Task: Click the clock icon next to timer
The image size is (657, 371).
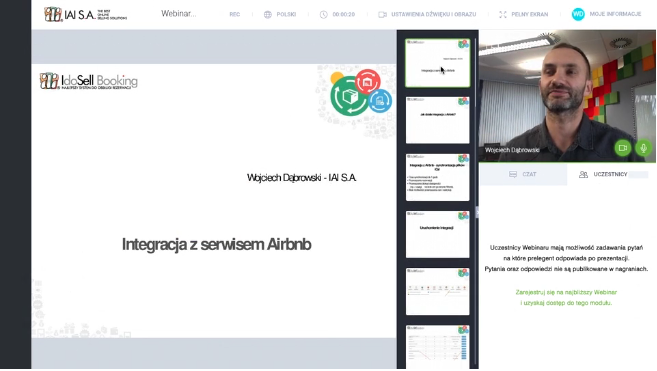Action: (323, 14)
